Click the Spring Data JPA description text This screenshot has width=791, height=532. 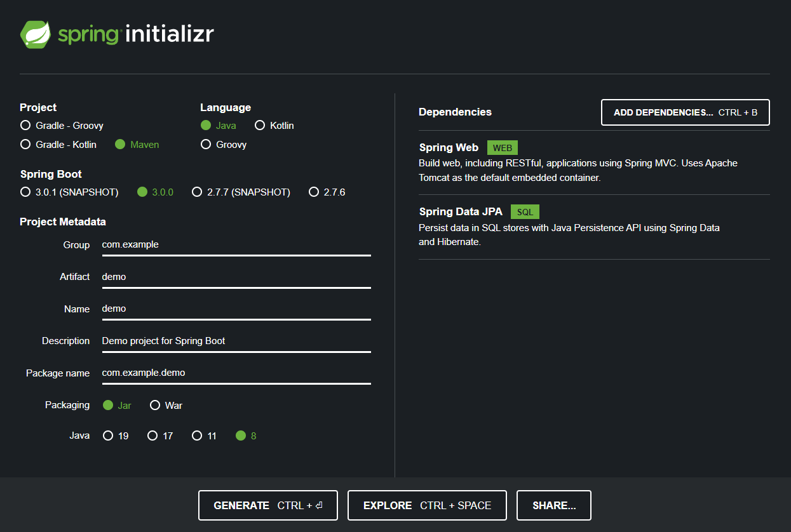pos(569,234)
